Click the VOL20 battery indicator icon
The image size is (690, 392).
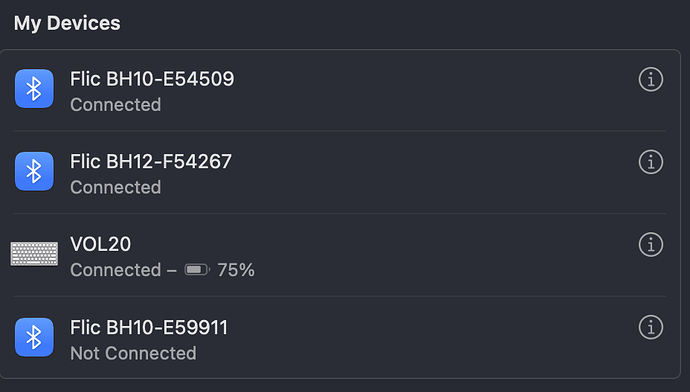tap(197, 270)
